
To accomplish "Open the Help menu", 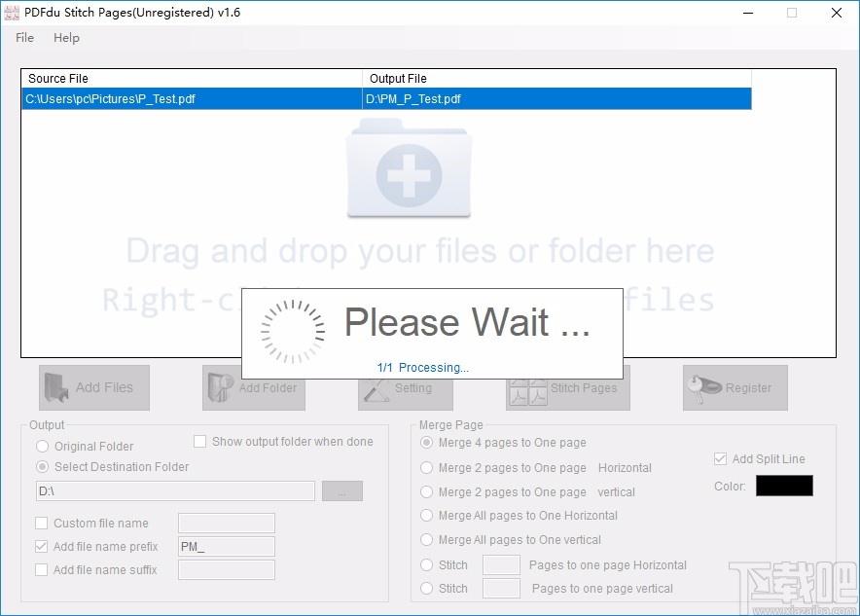I will [66, 38].
